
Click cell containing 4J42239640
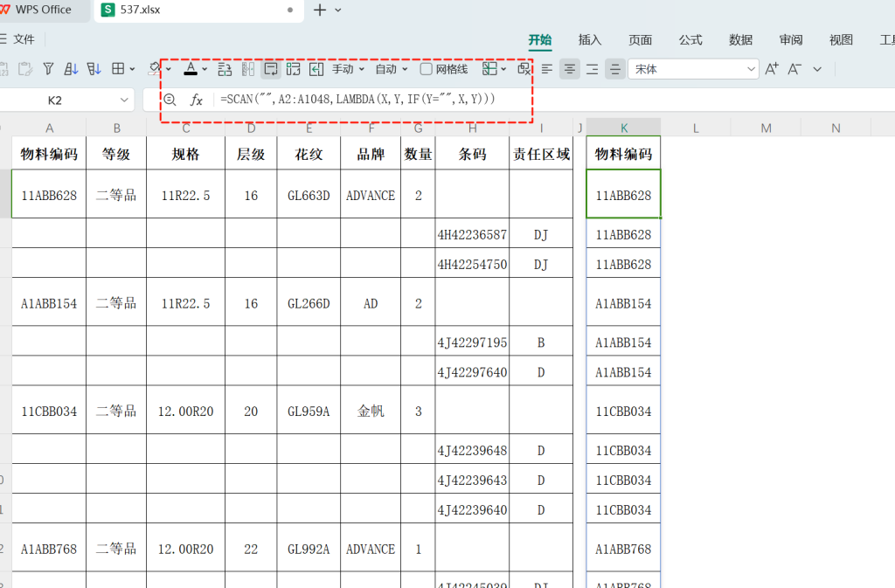(x=472, y=510)
